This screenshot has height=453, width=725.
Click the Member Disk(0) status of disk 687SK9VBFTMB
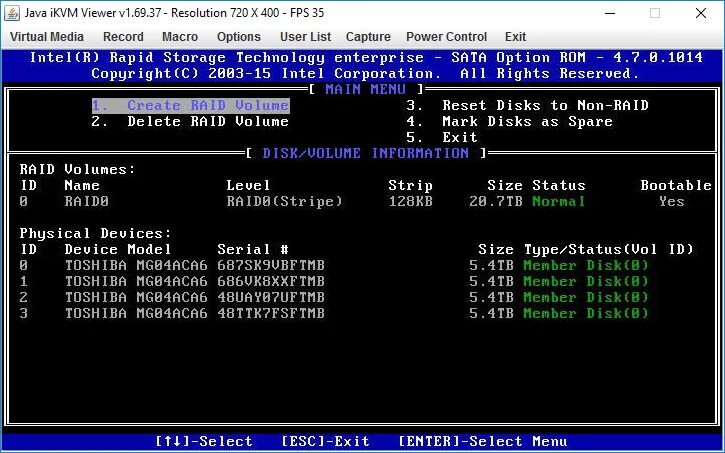(585, 265)
